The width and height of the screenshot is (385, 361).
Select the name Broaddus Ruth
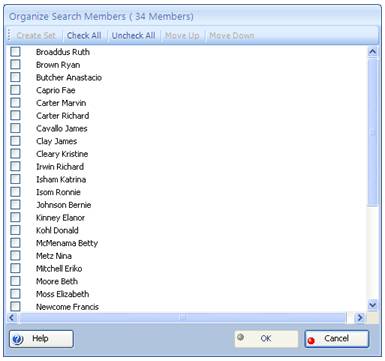tap(63, 52)
